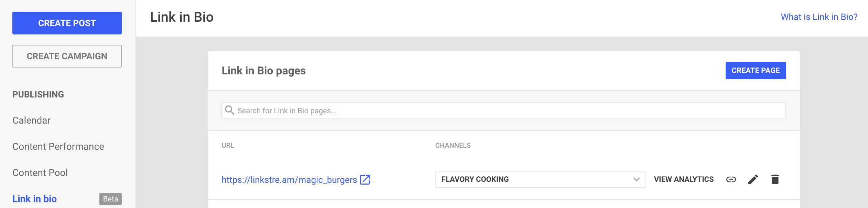
Task: Delete page using trash icon
Action: pos(775,179)
